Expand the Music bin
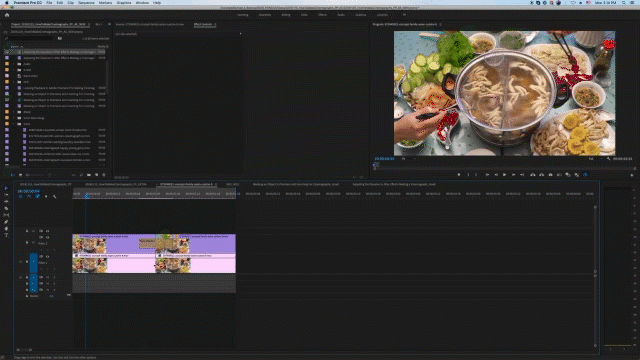640x360 pixels. pos(13,112)
